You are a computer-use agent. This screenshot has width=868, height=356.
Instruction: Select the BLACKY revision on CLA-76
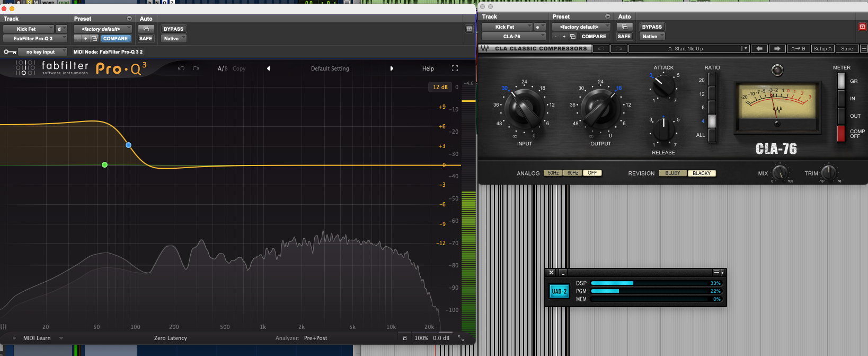[x=702, y=173]
